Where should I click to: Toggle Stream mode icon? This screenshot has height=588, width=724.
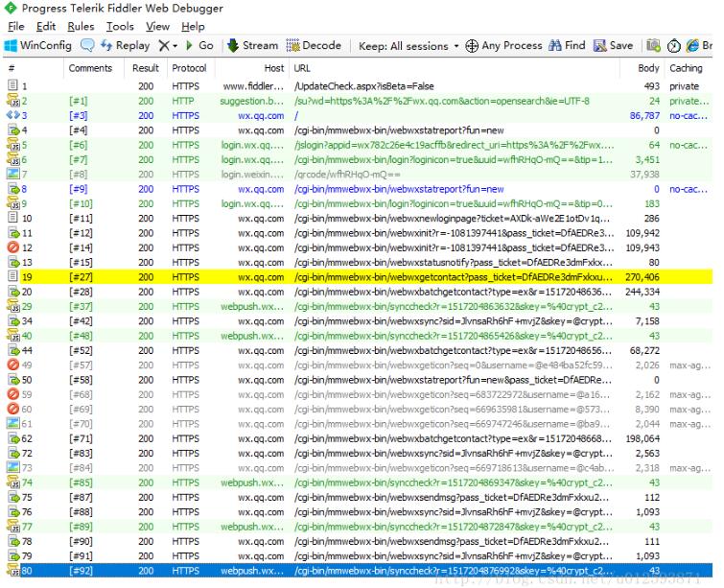coord(233,45)
